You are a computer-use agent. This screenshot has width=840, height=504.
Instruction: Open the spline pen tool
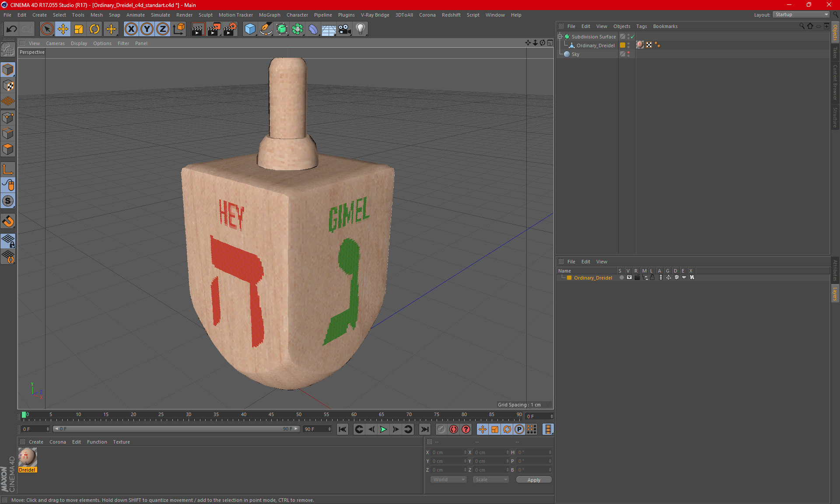tap(266, 29)
